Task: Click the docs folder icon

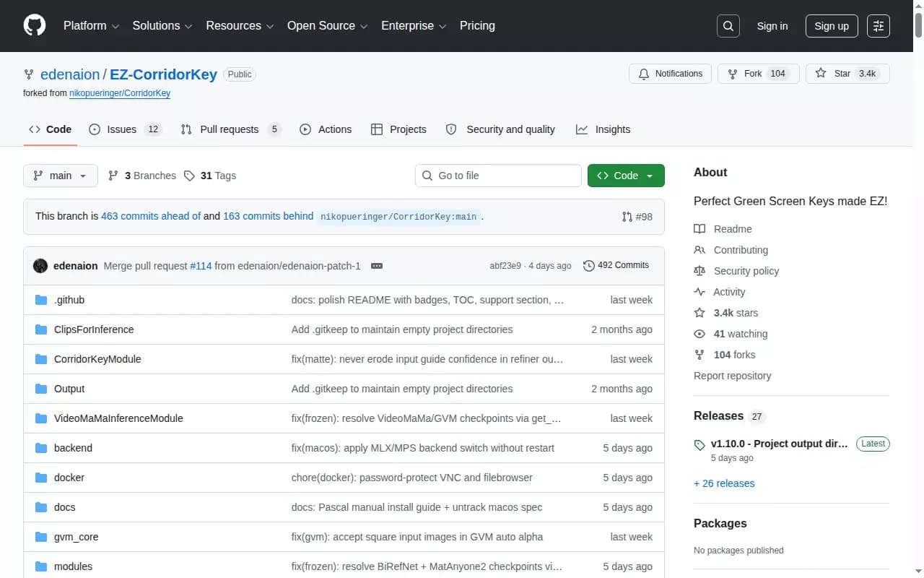Action: coord(41,507)
